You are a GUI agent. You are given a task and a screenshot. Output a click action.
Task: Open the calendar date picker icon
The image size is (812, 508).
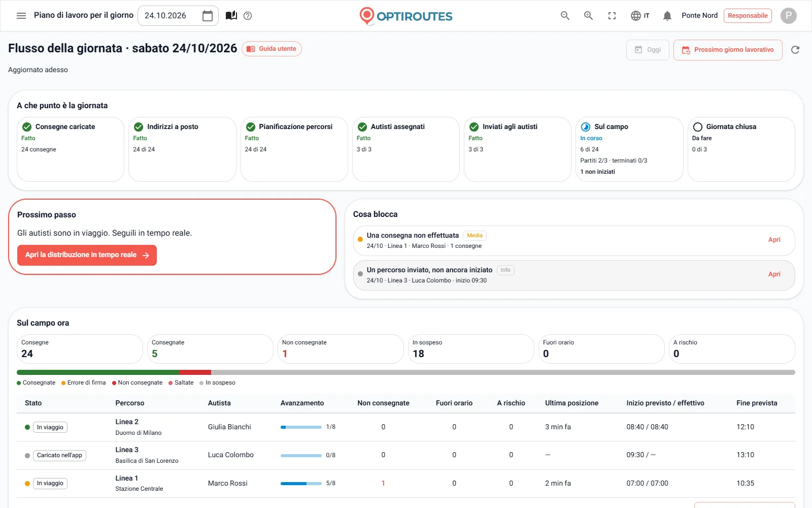(x=208, y=16)
